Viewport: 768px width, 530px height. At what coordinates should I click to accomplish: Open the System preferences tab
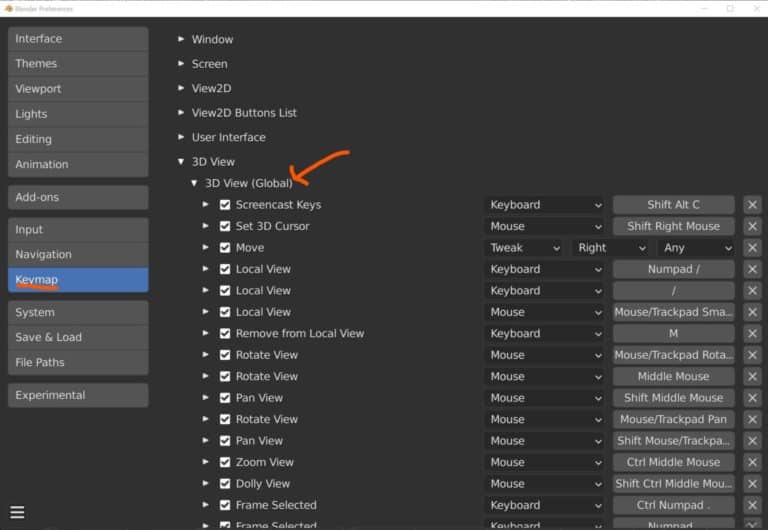(78, 313)
